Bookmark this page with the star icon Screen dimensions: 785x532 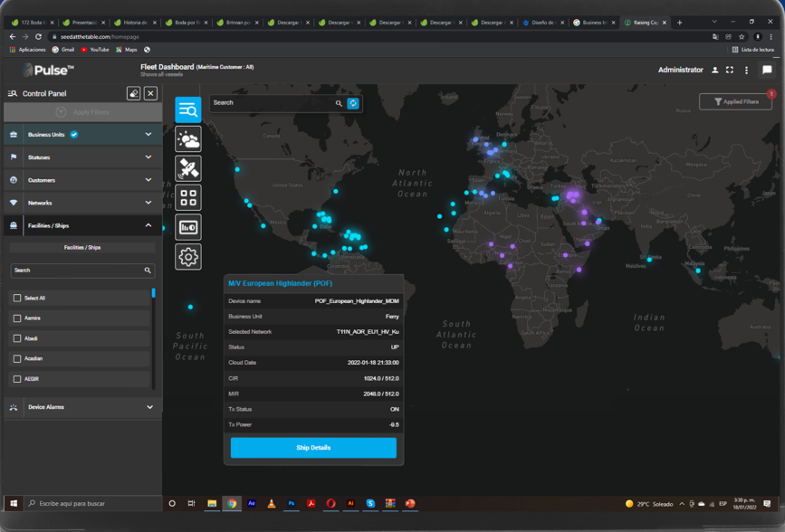[742, 36]
